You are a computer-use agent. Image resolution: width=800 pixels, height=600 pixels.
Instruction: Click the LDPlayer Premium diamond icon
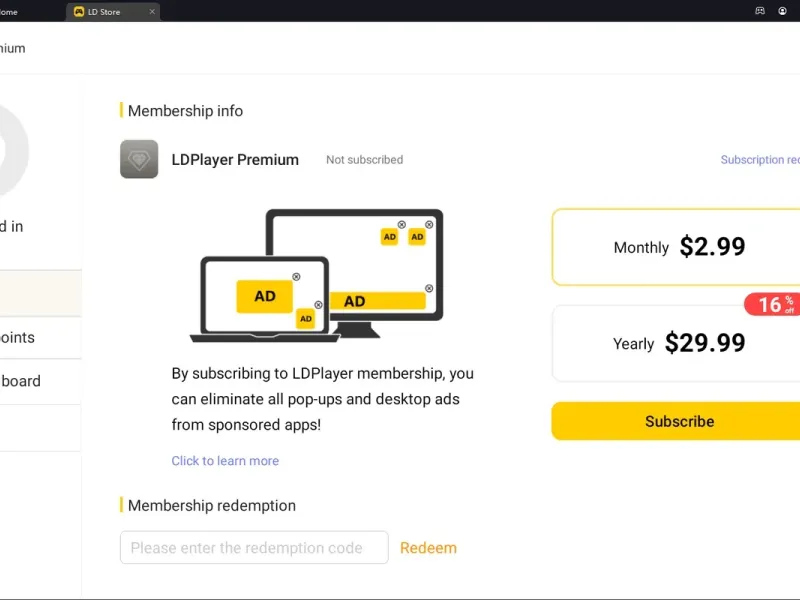click(139, 159)
